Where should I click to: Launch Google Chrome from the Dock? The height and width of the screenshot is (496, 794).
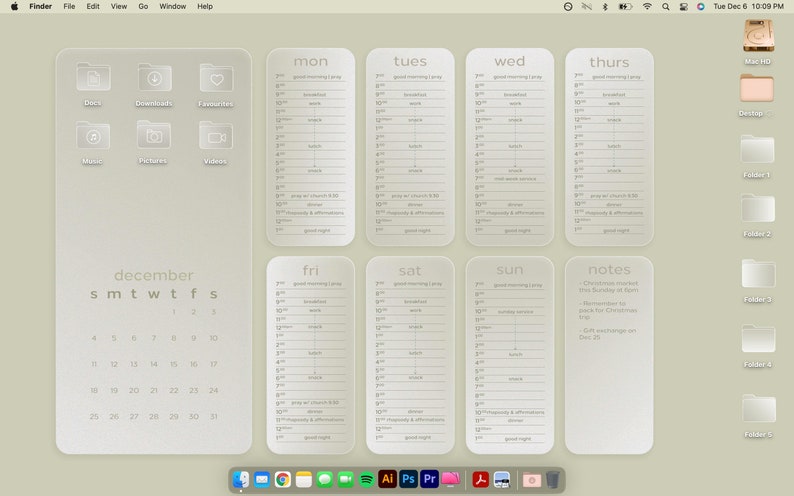tap(283, 479)
